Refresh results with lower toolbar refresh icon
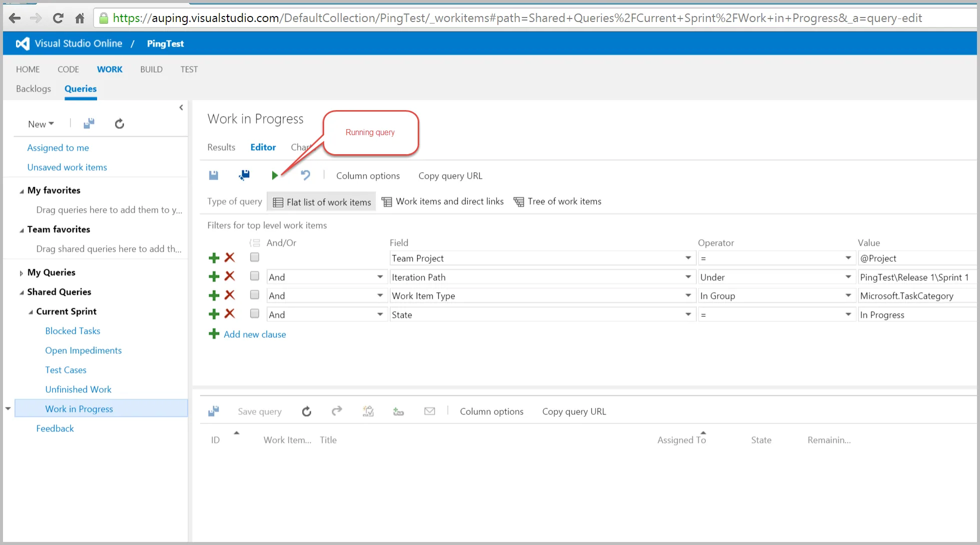The image size is (980, 545). (x=307, y=411)
